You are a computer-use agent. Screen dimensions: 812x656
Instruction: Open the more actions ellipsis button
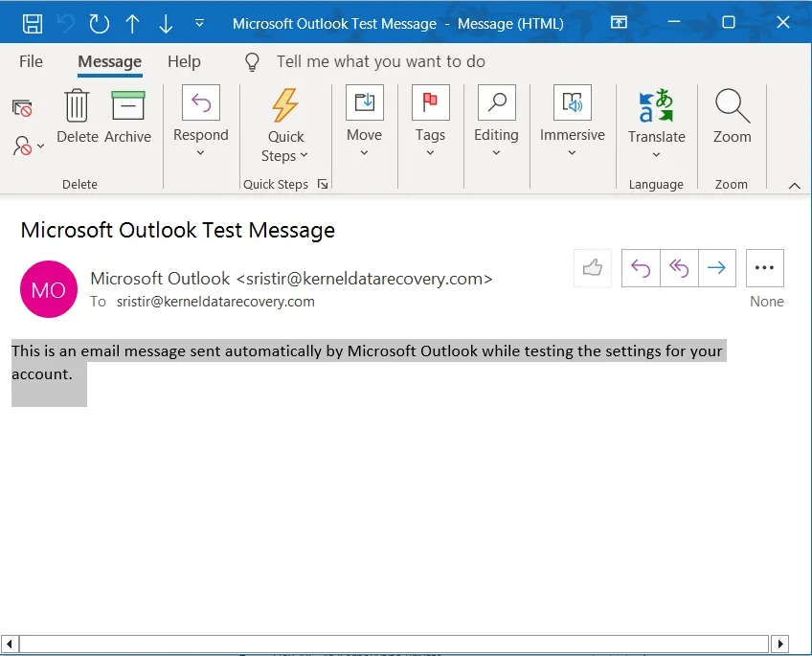coord(764,268)
